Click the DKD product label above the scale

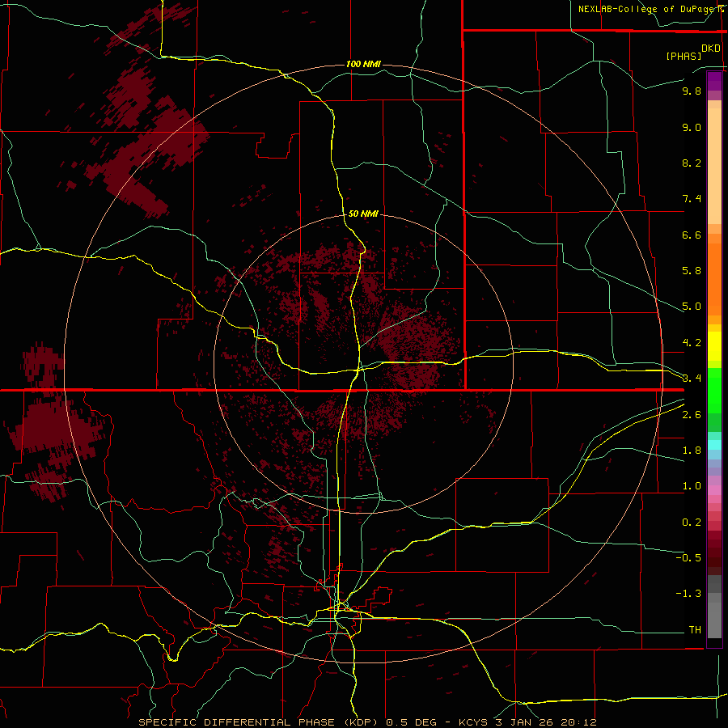pos(711,49)
